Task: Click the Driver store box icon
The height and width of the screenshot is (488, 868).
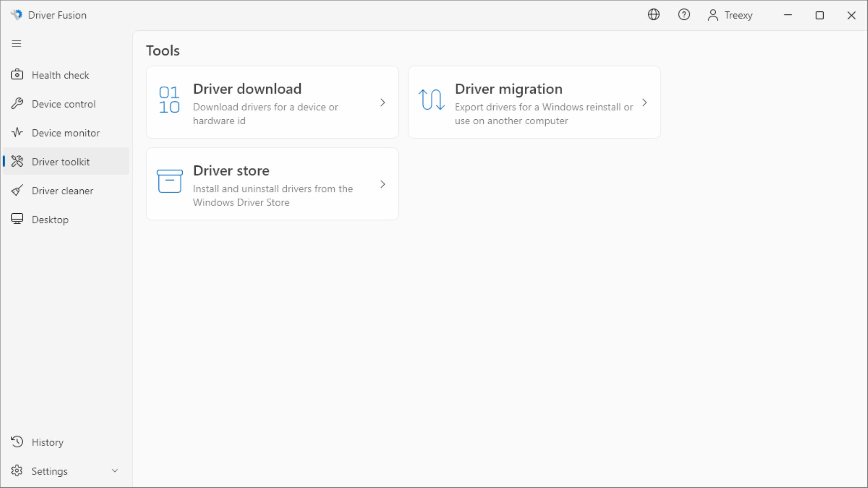Action: [170, 181]
